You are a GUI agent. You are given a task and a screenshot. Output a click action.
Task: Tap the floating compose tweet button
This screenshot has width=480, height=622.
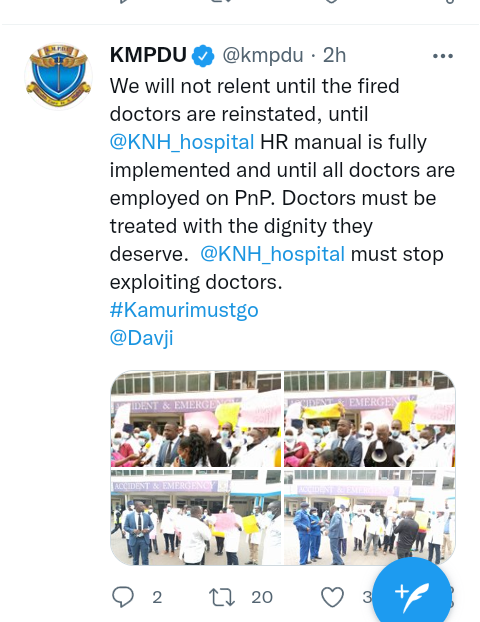tap(412, 593)
